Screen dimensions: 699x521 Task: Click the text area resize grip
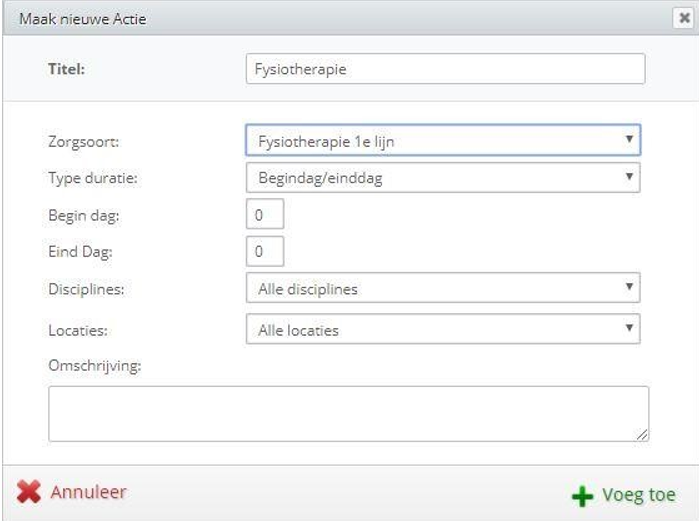tap(642, 435)
